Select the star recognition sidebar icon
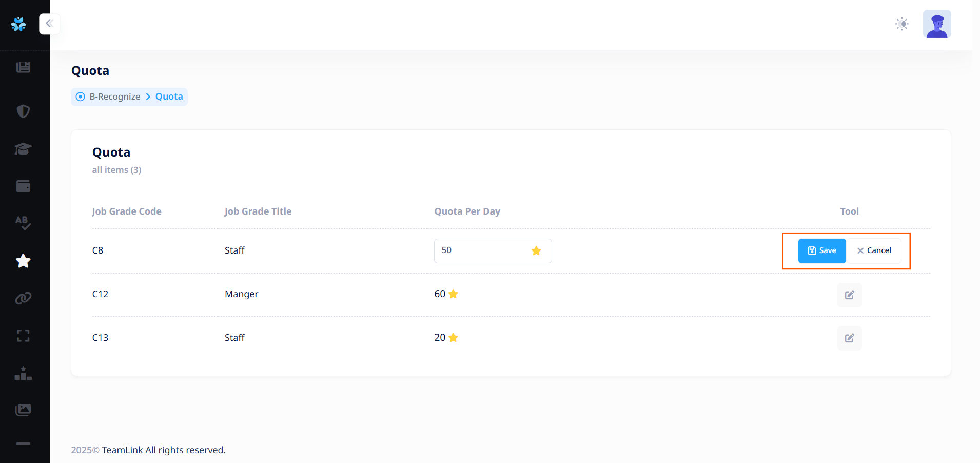980x463 pixels. (x=23, y=261)
